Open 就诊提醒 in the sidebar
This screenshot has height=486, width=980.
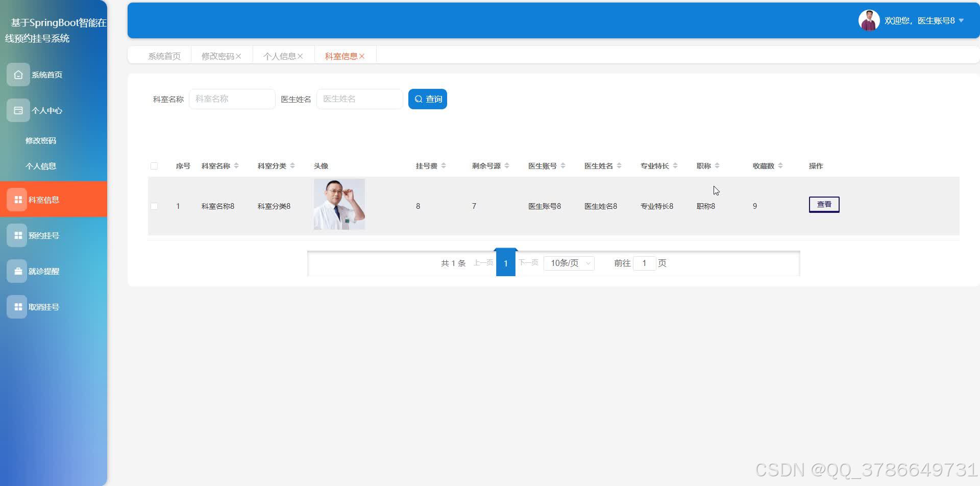point(54,271)
